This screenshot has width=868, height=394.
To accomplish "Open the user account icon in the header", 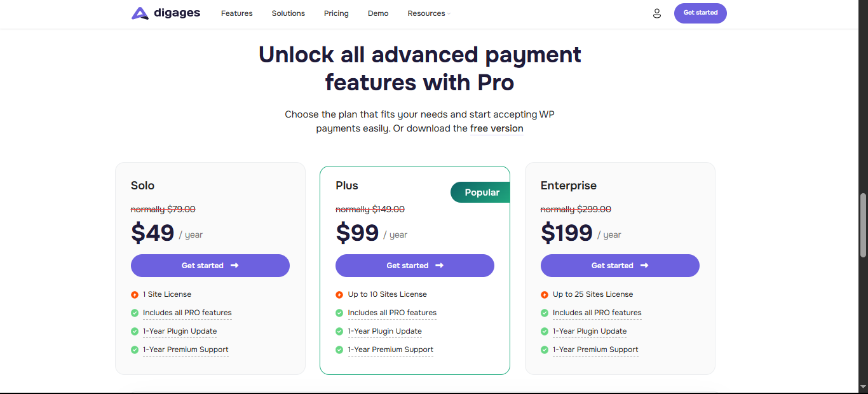I will [x=657, y=13].
